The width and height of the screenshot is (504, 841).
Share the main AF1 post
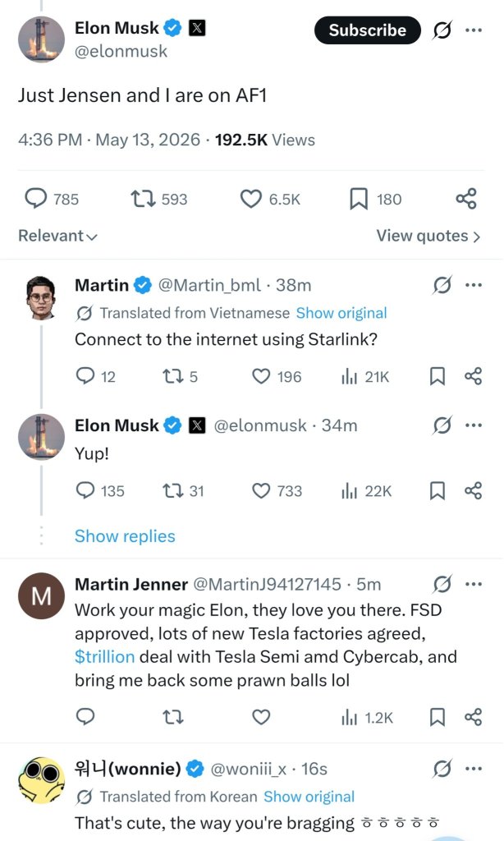(466, 199)
